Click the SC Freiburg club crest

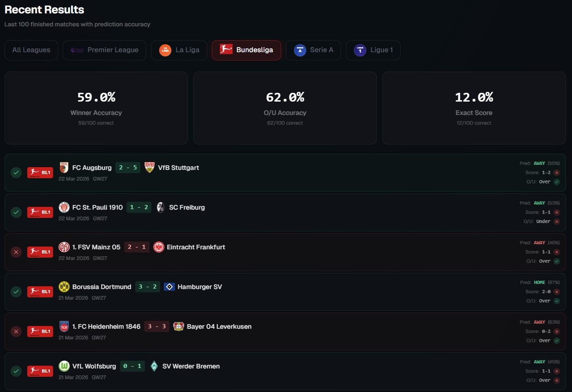point(161,207)
